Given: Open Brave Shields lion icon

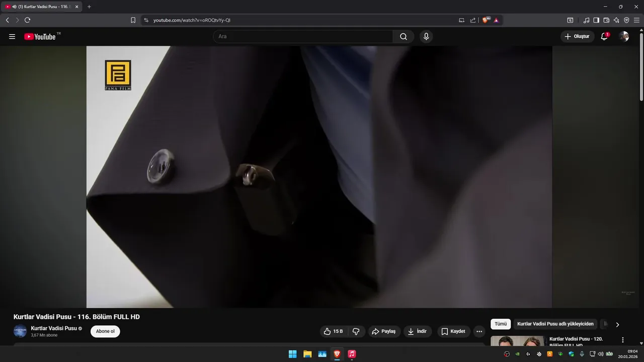Looking at the screenshot, I should 486,20.
